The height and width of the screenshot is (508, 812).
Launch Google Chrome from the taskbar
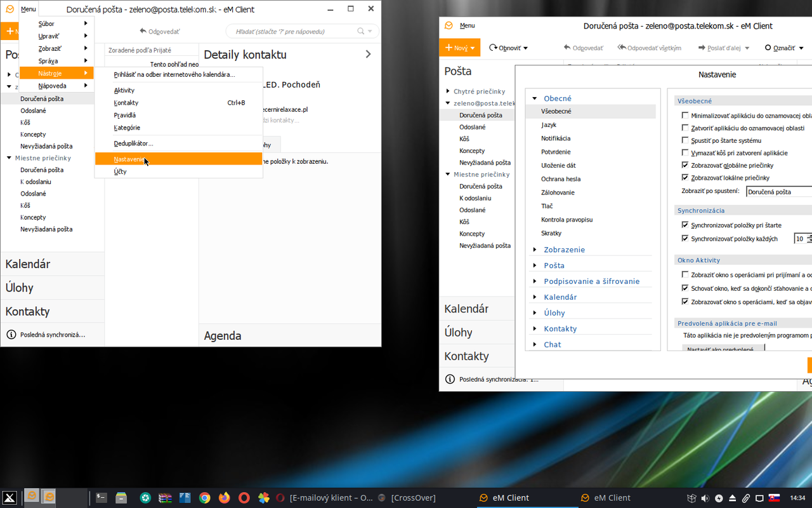click(x=204, y=498)
